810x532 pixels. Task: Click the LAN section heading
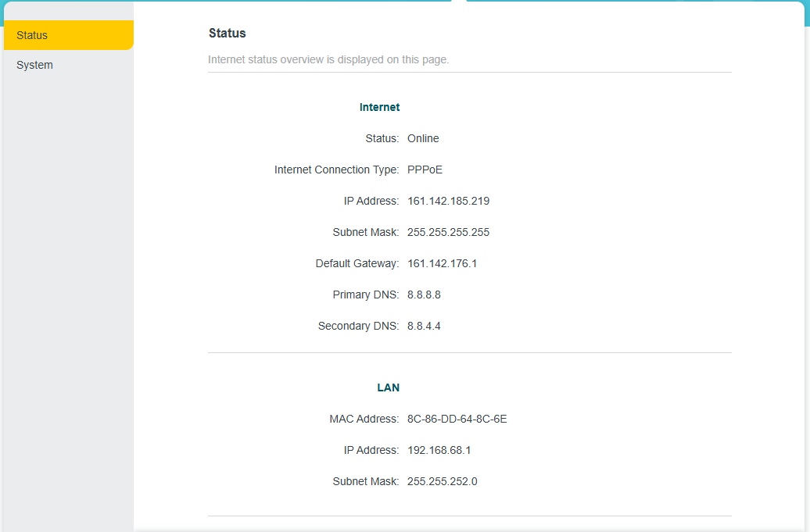pos(389,387)
